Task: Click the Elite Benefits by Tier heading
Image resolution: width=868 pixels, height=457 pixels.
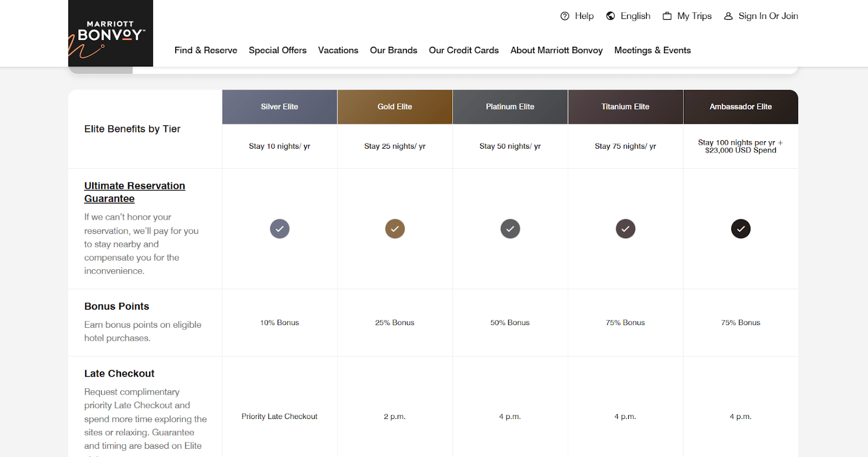Action: click(x=132, y=129)
